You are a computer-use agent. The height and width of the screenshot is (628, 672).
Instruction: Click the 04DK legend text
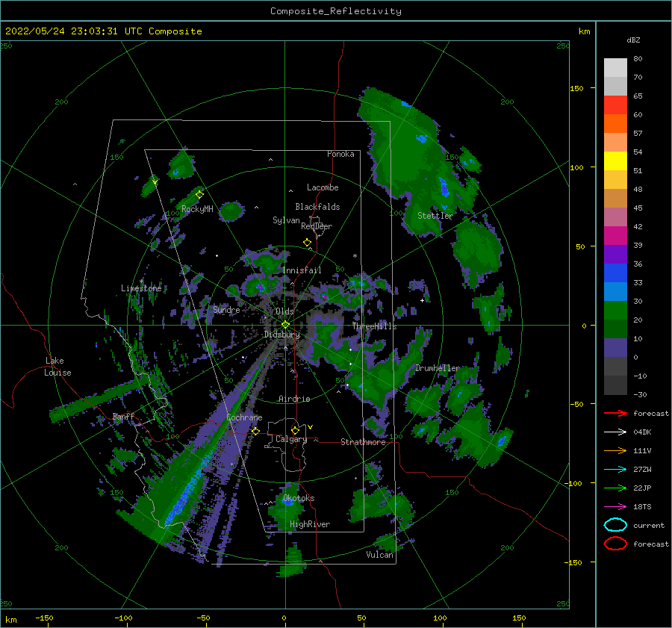pos(642,432)
